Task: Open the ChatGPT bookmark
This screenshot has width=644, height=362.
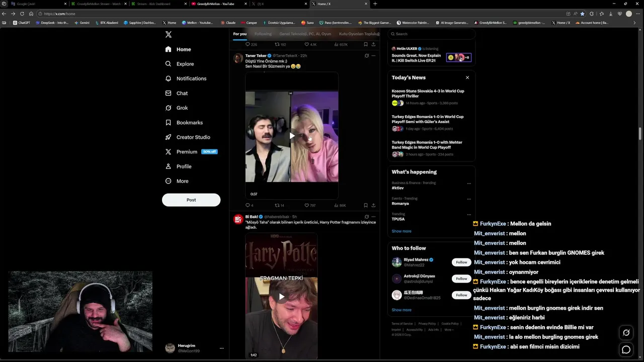Action: click(21, 23)
